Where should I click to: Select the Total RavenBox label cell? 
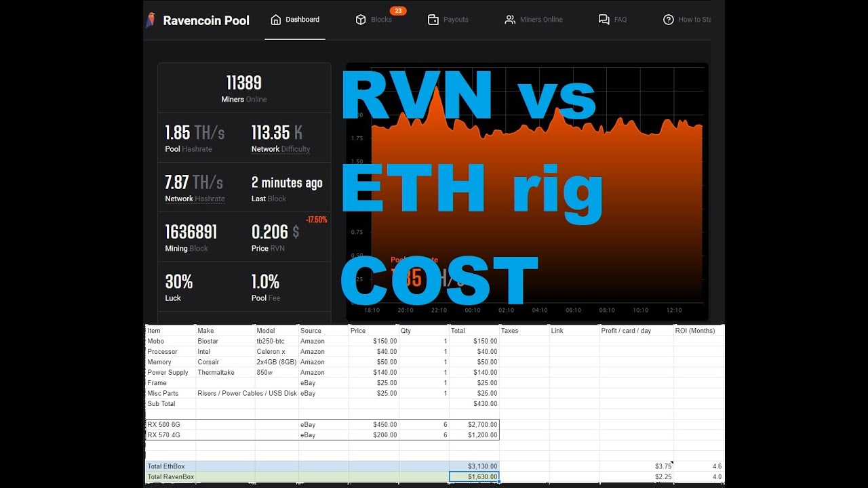tap(171, 476)
